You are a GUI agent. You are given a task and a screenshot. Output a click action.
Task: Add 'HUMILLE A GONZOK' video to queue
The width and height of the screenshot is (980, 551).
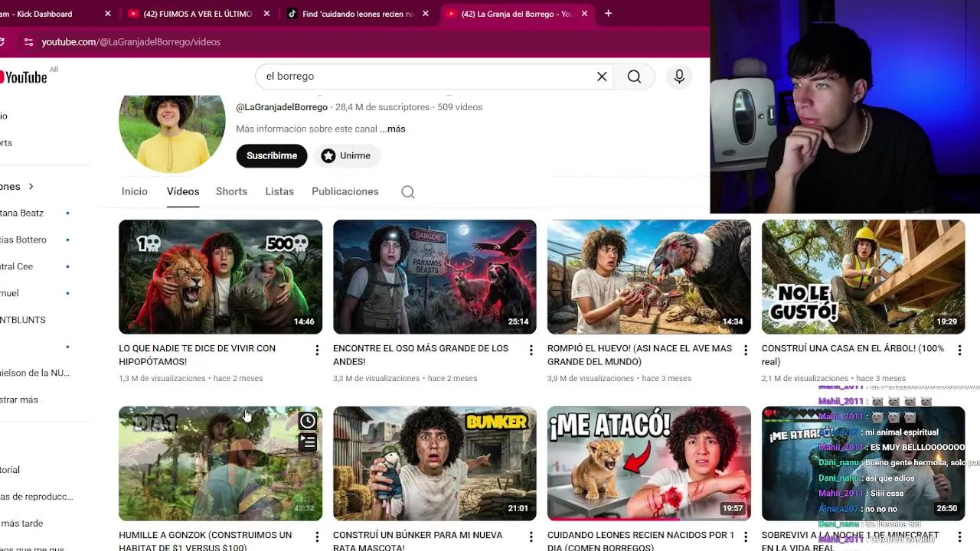point(307,442)
